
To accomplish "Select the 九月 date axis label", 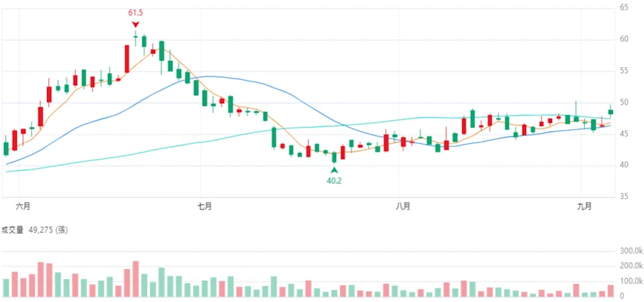I will (x=584, y=206).
